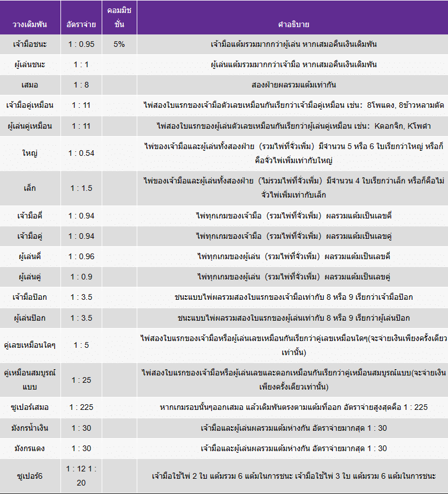Viewport: 448px width, 494px height.
Task: Click the '1 : 25' payout value
Action: coord(81,380)
